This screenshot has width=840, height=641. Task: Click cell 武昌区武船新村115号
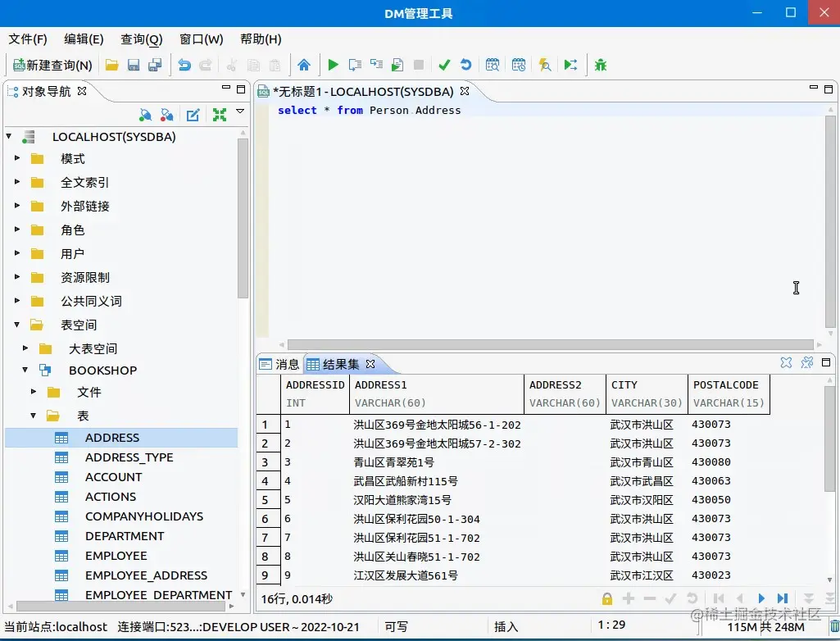point(406,481)
